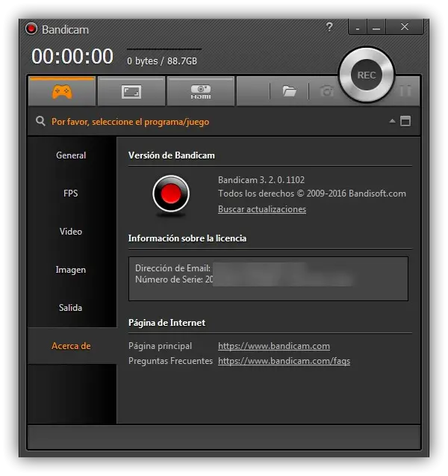Select the game recording mode gamepad icon
448x476 pixels.
tap(62, 92)
